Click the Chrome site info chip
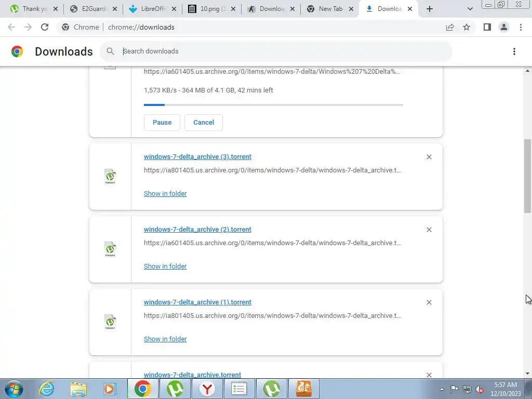The height and width of the screenshot is (399, 532). 81,27
